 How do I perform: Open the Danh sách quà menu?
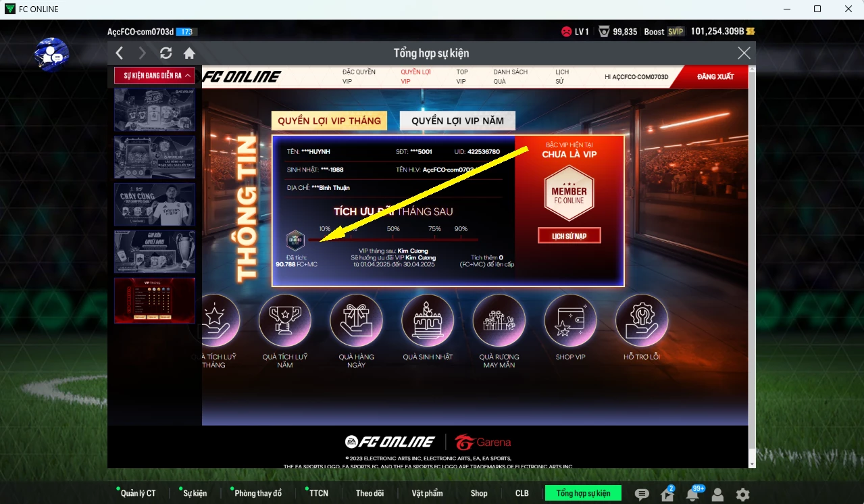tap(510, 76)
